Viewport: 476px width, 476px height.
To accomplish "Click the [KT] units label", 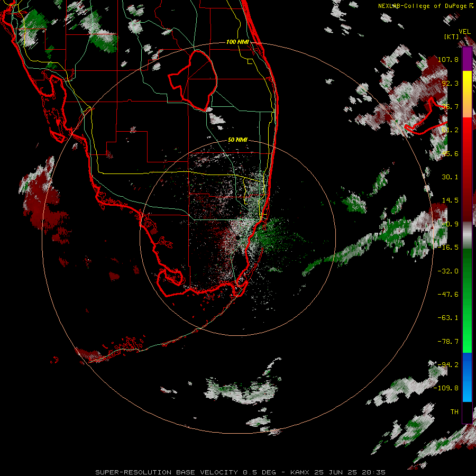I will (x=452, y=36).
